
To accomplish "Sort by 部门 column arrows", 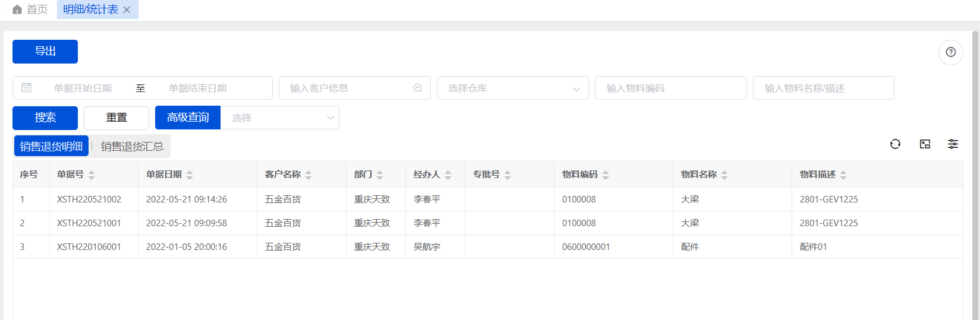I will pyautogui.click(x=380, y=175).
